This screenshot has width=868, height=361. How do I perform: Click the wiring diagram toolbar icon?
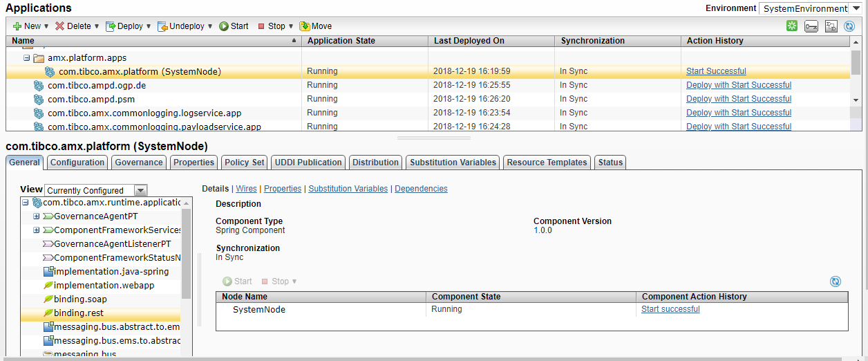[x=831, y=26]
